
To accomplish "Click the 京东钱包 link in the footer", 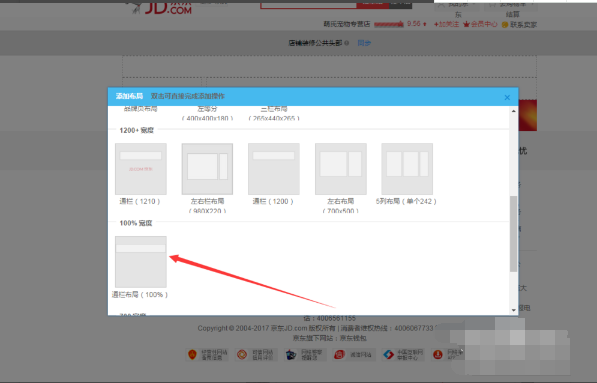I will click(353, 338).
